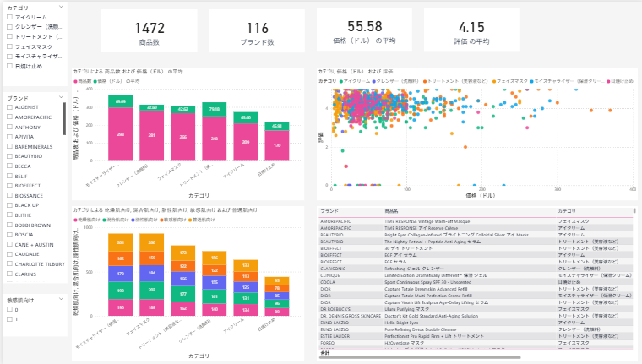Open the ブランド slicer dropdown chevron

(x=61, y=97)
